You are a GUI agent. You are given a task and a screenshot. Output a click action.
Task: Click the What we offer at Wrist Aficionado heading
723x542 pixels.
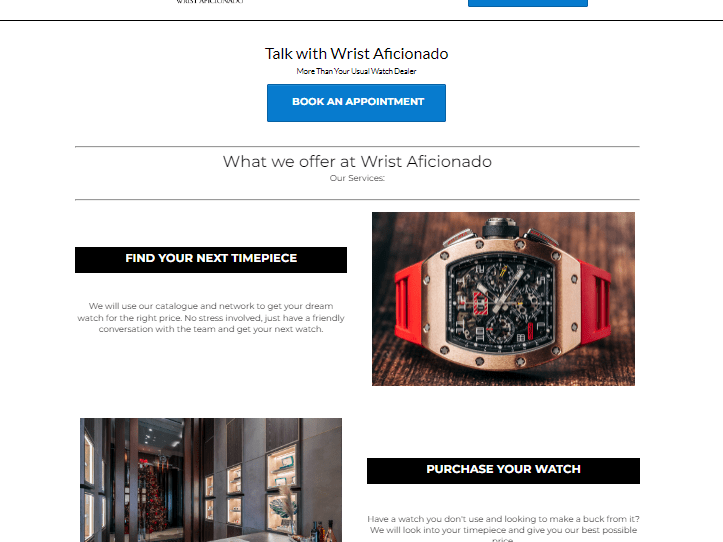coord(357,161)
